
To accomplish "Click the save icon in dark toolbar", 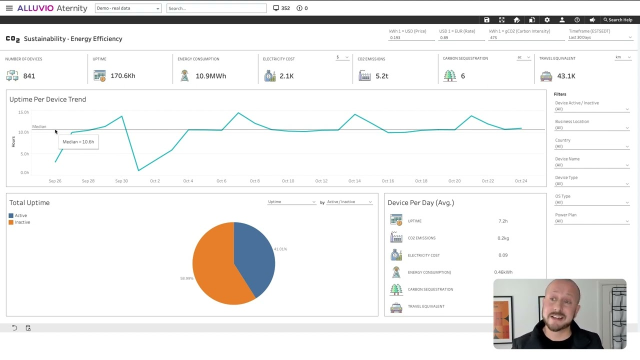I will (487, 20).
